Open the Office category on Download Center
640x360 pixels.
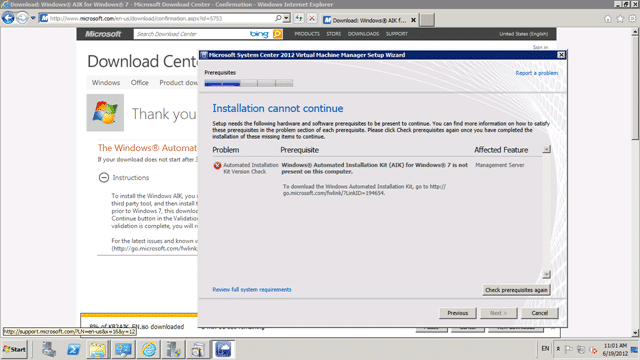click(140, 82)
